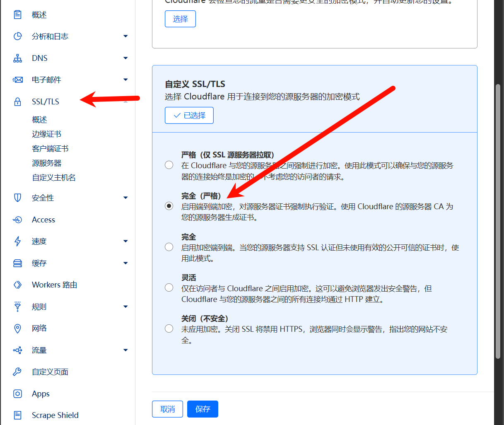The width and height of the screenshot is (504, 425).
Task: Open the Workers 路由 menu item
Action: (55, 285)
